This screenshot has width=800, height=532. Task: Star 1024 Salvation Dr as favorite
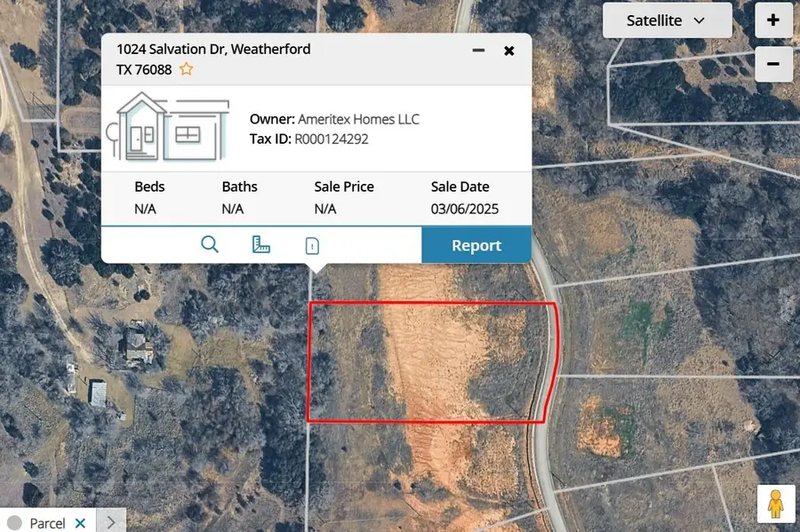[187, 69]
